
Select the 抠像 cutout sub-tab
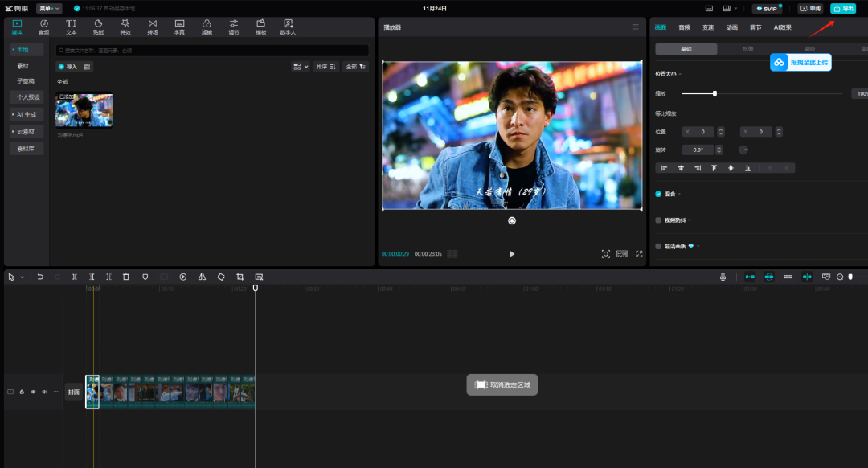(x=748, y=49)
